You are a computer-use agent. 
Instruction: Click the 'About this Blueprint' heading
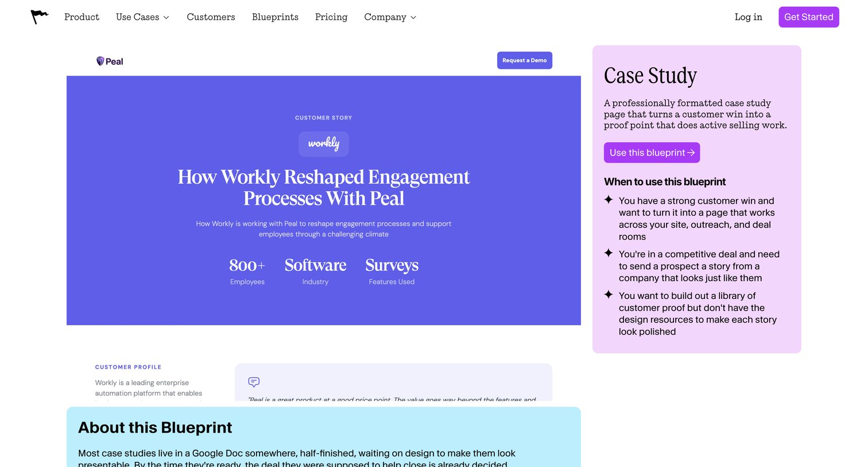coord(155,427)
